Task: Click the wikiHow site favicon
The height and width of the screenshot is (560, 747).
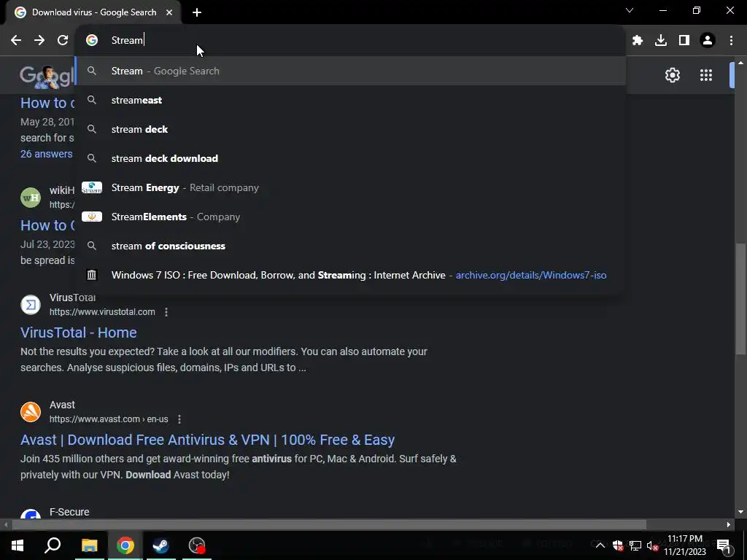Action: (31, 198)
